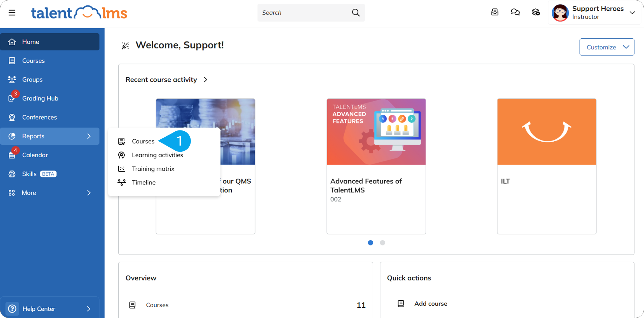Click the Home sidebar icon
The image size is (644, 318).
click(x=12, y=42)
